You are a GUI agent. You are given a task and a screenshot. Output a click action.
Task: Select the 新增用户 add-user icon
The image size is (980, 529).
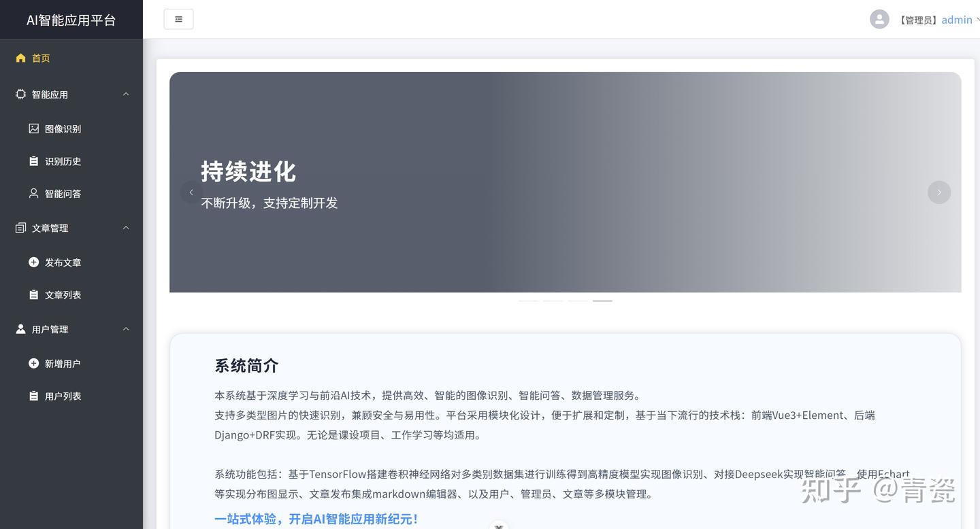pyautogui.click(x=33, y=363)
